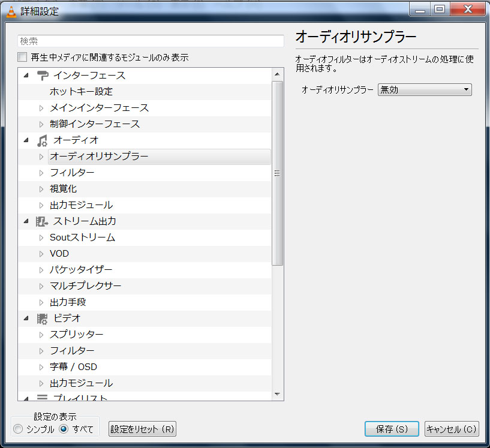Select 視覚化 tree item
The image size is (490, 448).
pyautogui.click(x=63, y=189)
